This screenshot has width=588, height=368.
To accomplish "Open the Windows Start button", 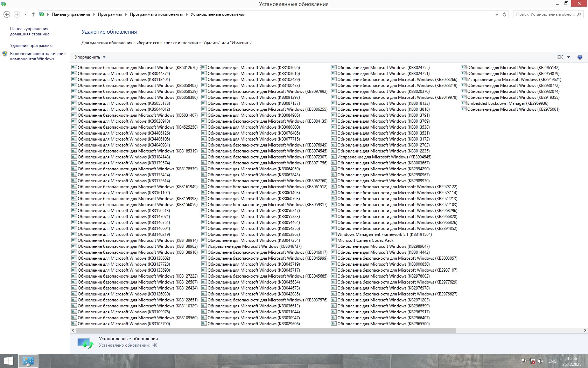I will click(8, 361).
